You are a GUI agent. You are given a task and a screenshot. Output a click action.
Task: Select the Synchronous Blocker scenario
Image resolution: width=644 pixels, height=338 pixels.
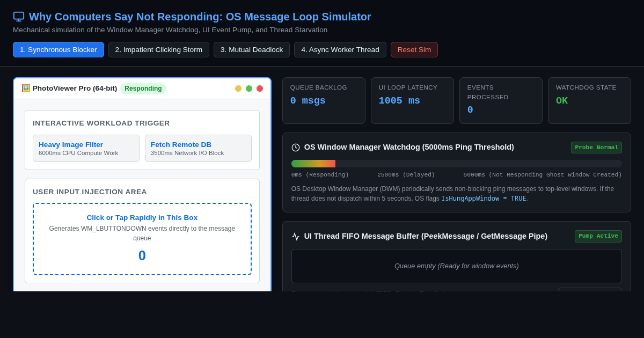pos(58,50)
